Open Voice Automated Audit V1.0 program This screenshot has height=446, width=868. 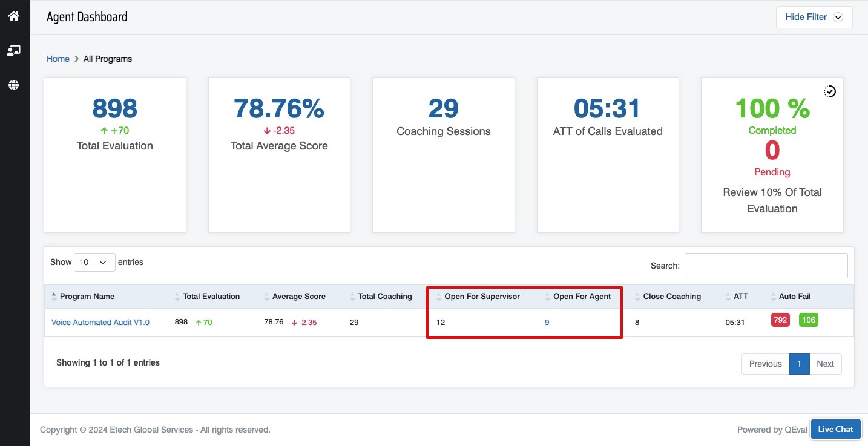tap(100, 323)
